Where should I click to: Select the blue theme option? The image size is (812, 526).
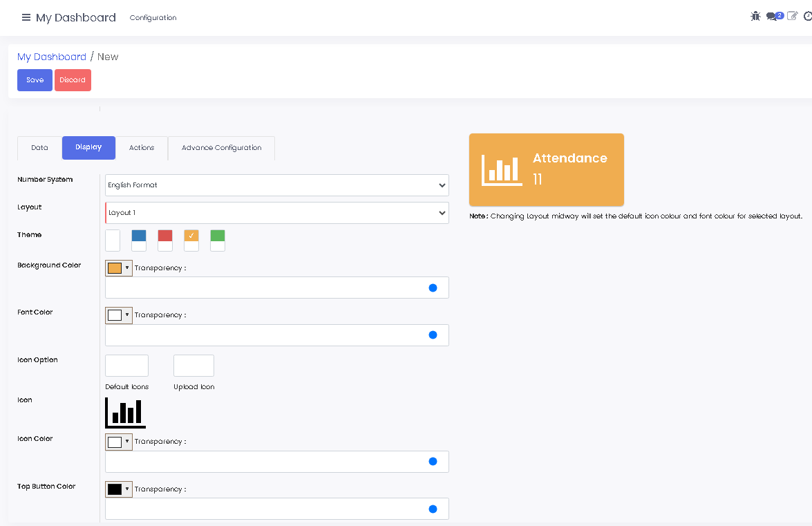[x=139, y=241]
